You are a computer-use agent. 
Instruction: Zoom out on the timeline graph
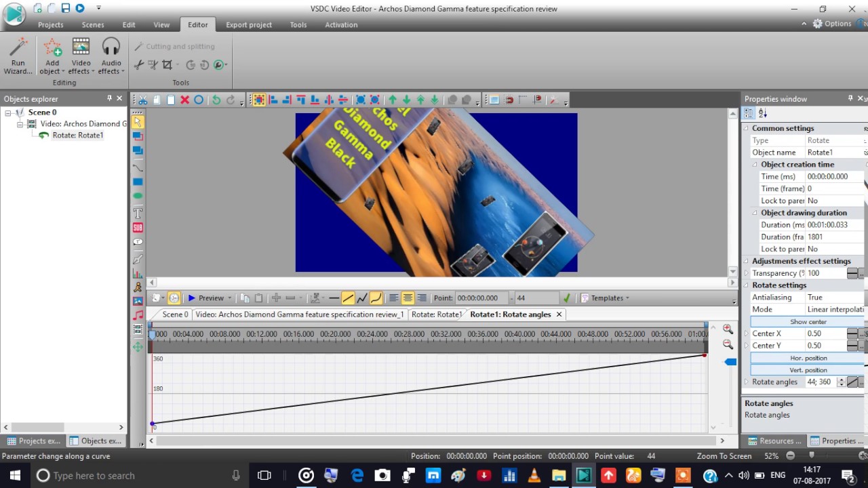728,344
